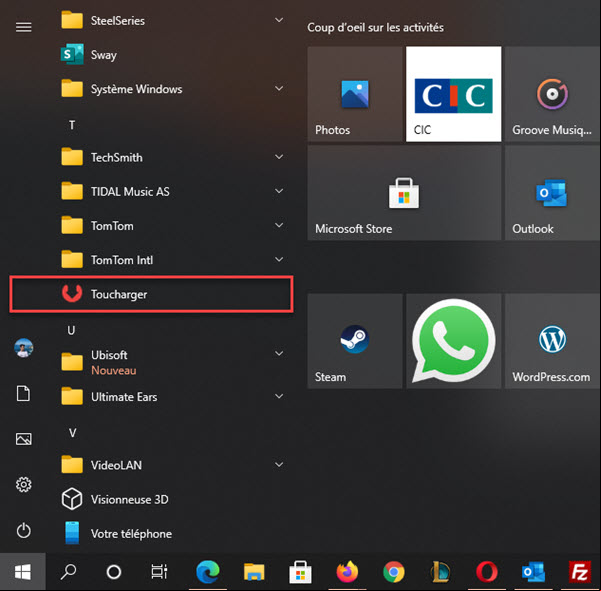Expand the VideoLAN folder chevron
Viewport: 601px width, 591px height.
(x=279, y=465)
